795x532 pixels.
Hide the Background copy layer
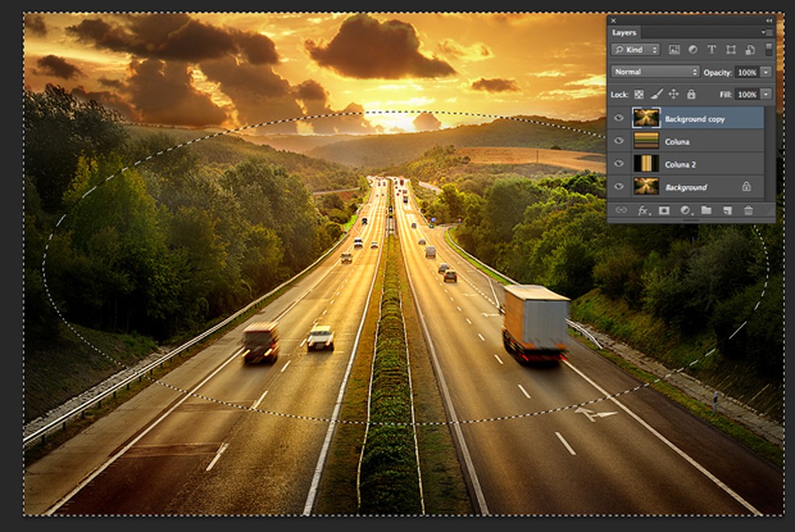pos(619,118)
